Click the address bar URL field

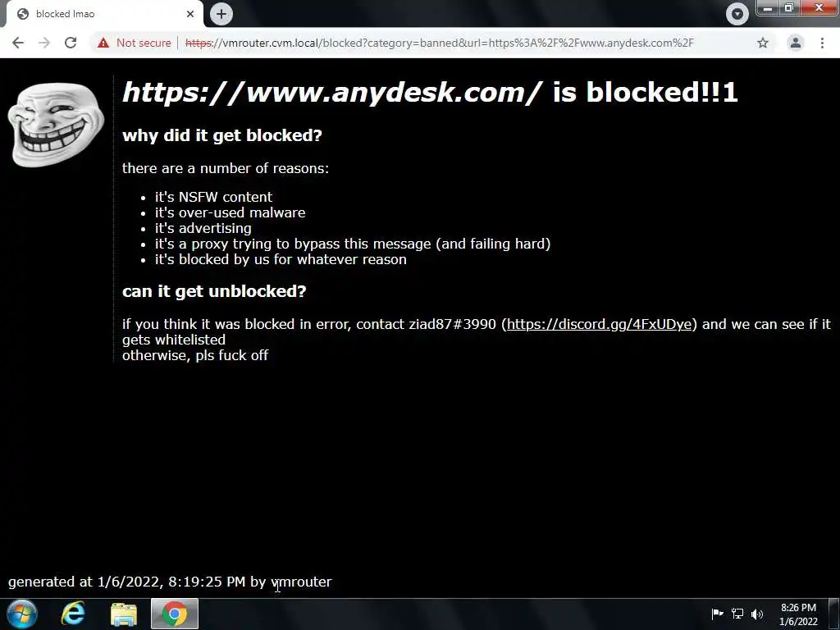(440, 43)
